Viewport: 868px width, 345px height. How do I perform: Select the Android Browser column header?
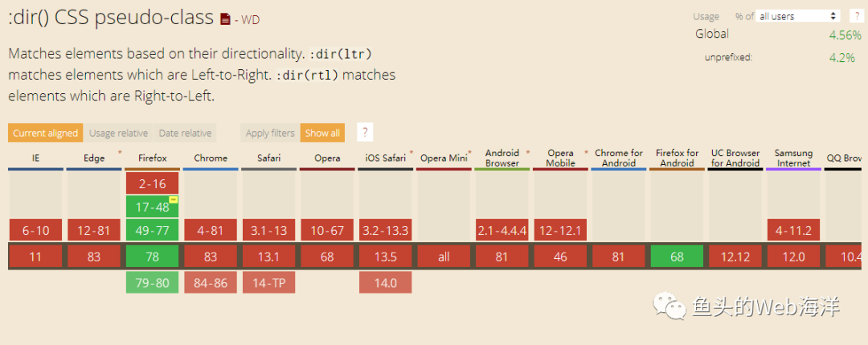[502, 158]
